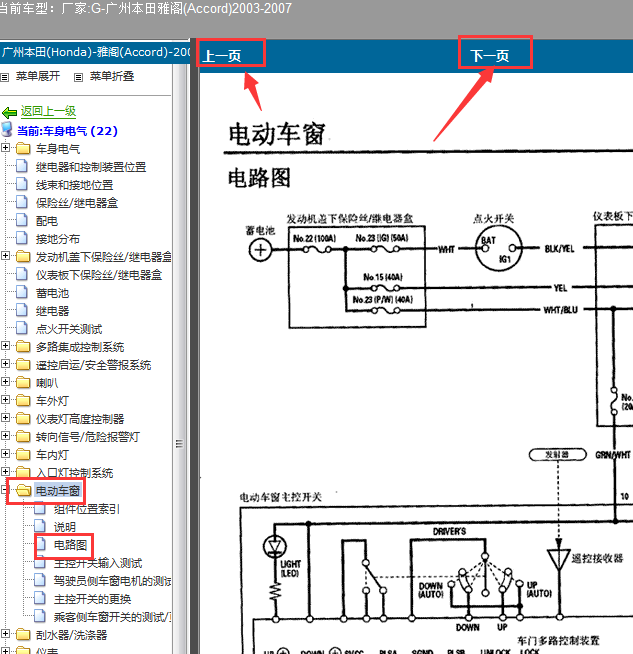This screenshot has width=633, height=654.
Task: Open the 点火开关测试 page
Action: (69, 329)
